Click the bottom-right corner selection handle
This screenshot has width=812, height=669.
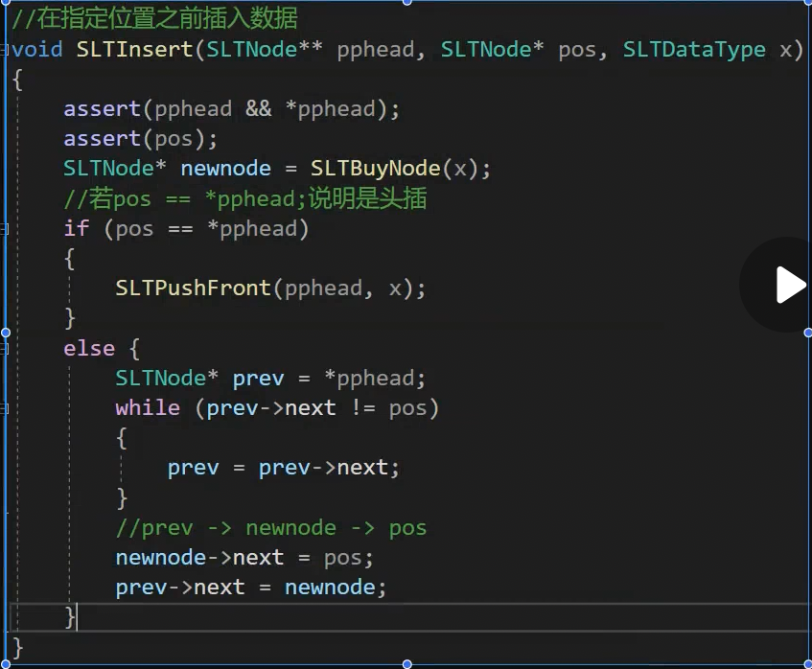pyautogui.click(x=808, y=664)
